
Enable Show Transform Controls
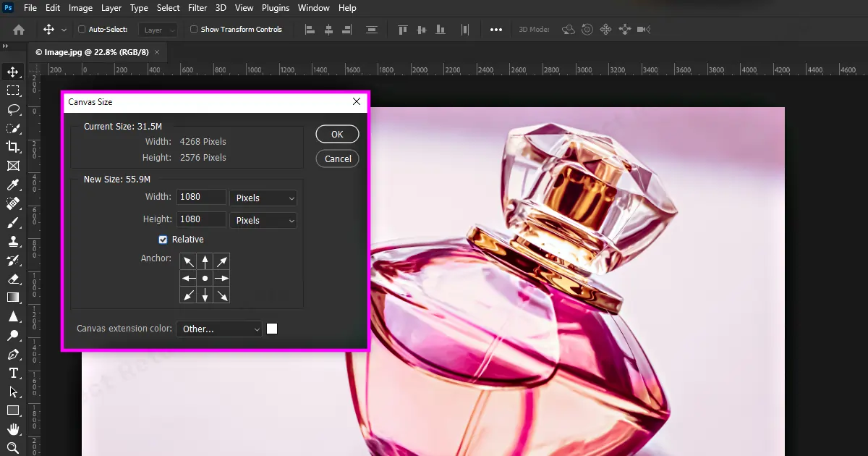point(193,29)
